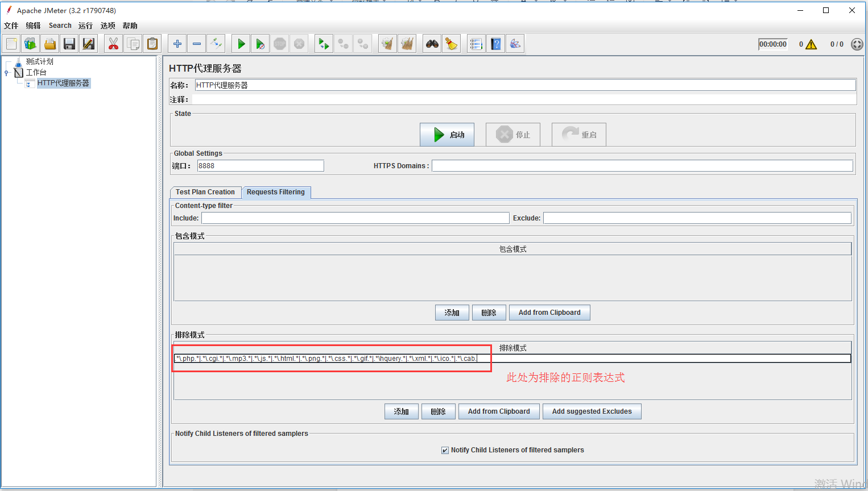Open the 运行 menu
The image size is (868, 491).
tap(85, 26)
